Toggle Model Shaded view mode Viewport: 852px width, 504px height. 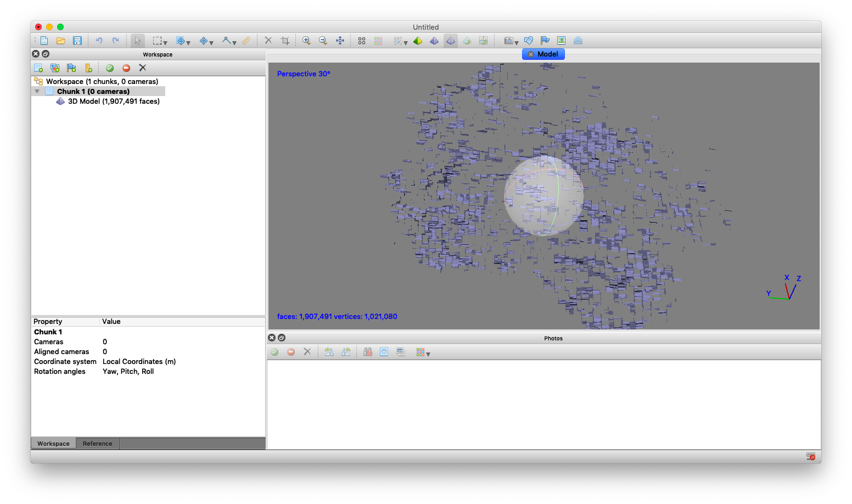(434, 41)
